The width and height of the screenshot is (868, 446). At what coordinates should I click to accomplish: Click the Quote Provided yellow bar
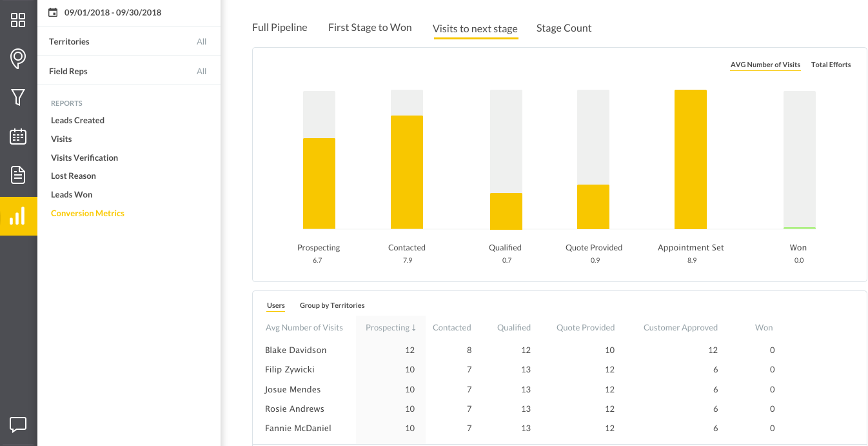[x=593, y=207]
